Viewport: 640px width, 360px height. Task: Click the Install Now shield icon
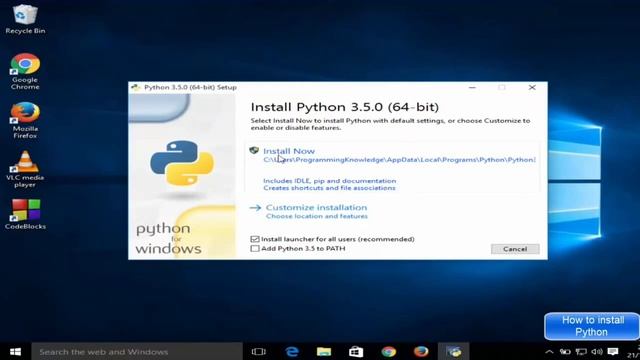[254, 151]
